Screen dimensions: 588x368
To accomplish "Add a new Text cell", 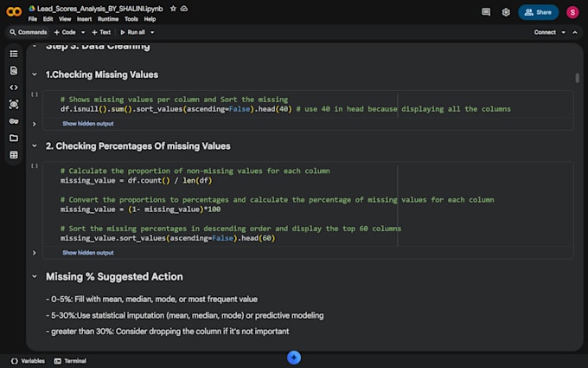I will click(x=101, y=32).
